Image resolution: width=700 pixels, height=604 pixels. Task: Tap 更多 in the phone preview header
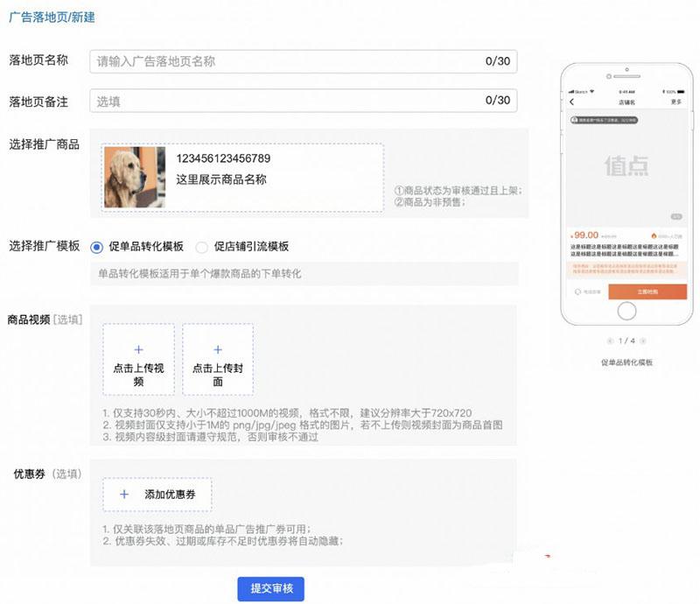tap(675, 102)
